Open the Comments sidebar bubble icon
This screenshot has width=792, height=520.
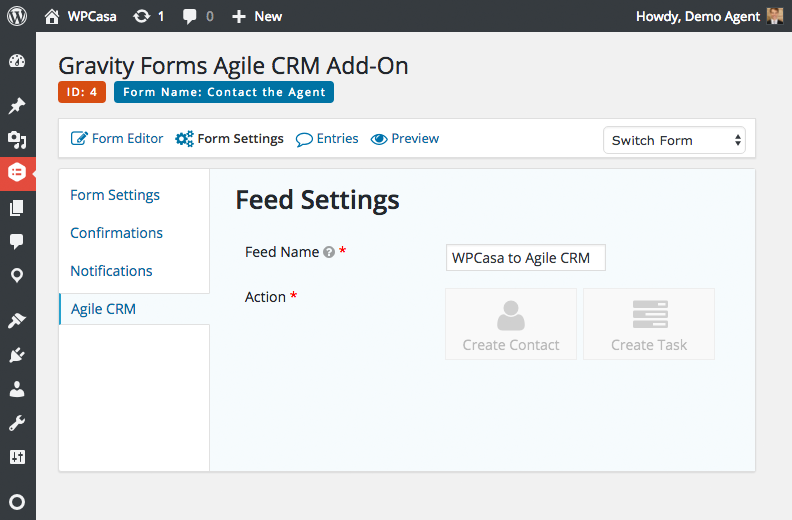[x=17, y=241]
